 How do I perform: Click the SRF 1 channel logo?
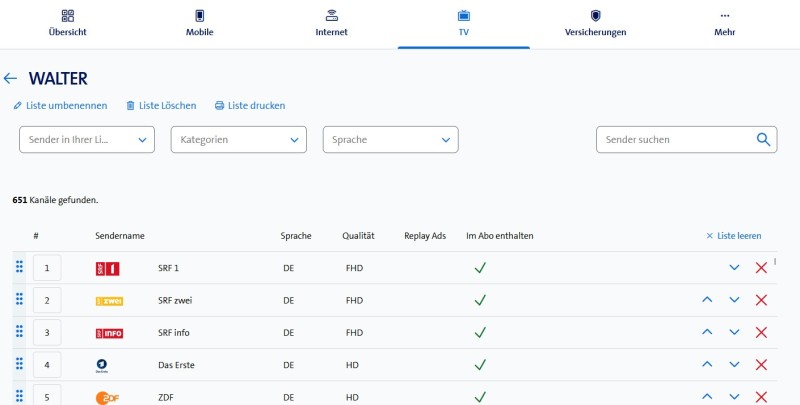[x=108, y=268]
